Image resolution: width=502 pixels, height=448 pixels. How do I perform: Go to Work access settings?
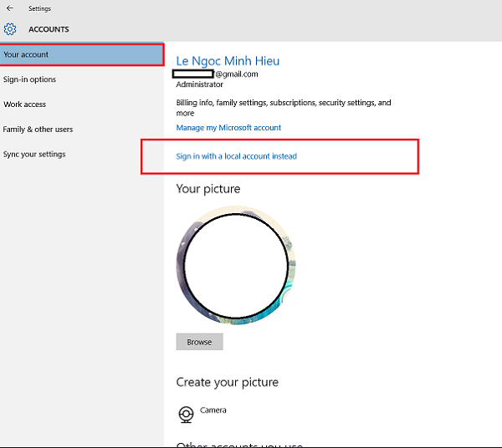tap(25, 104)
